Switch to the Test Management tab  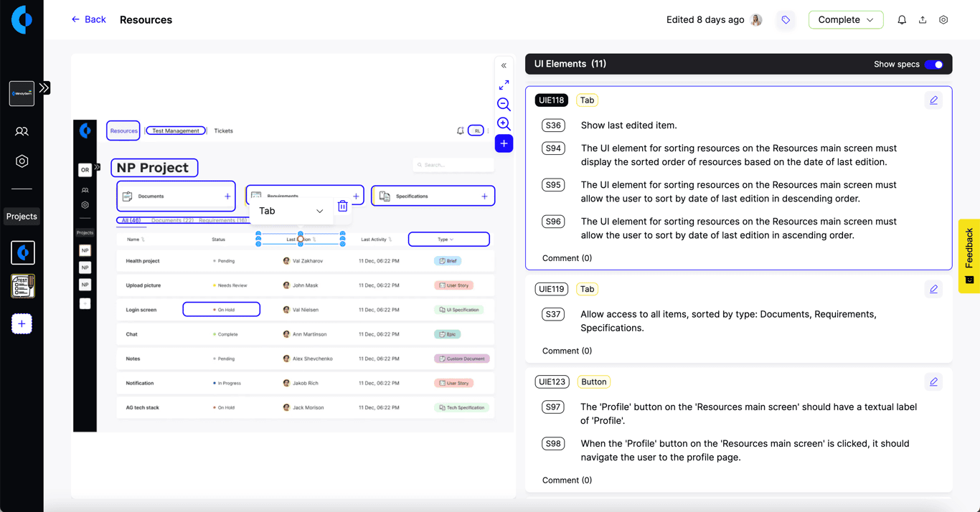coord(176,131)
